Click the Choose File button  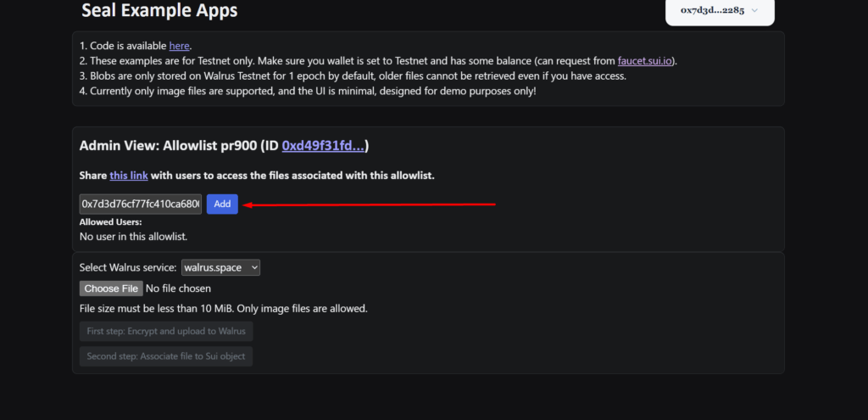111,288
